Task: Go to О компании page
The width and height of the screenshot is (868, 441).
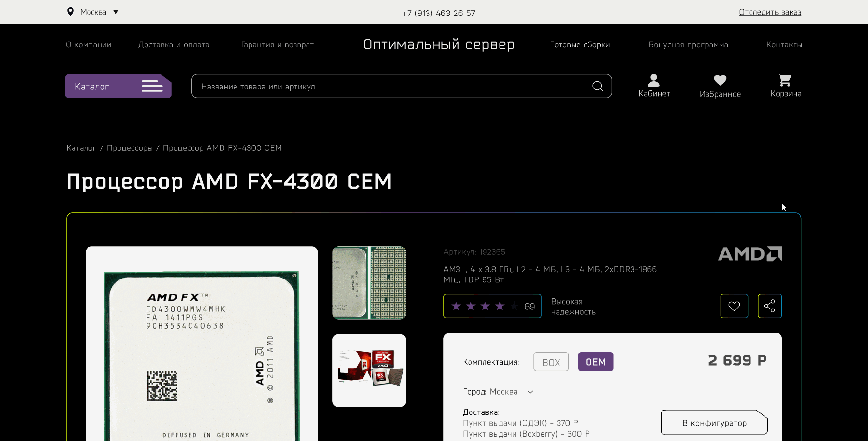Action: tap(88, 44)
